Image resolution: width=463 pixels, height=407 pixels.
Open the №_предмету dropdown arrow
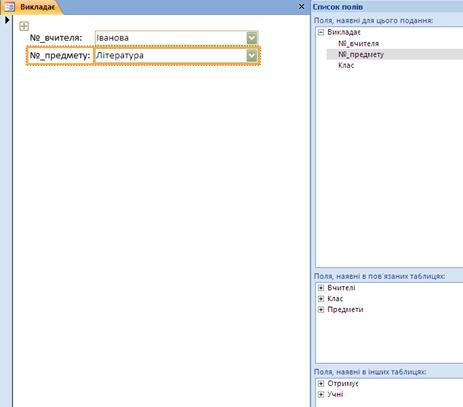pyautogui.click(x=252, y=56)
